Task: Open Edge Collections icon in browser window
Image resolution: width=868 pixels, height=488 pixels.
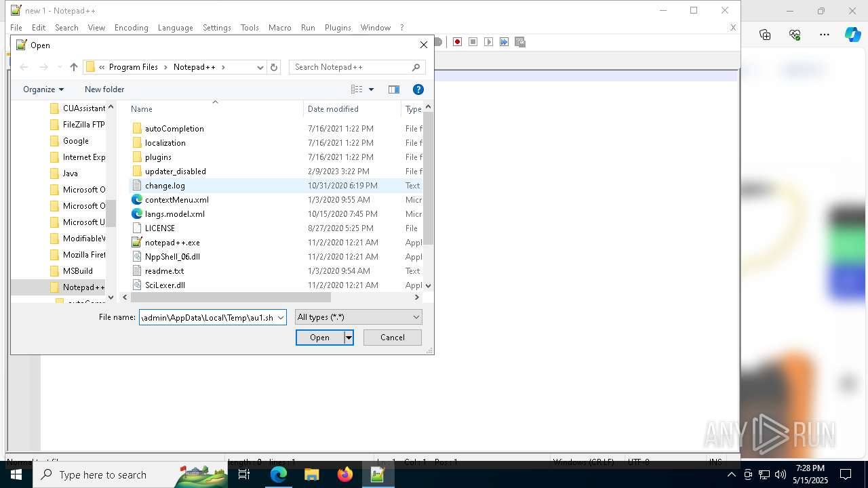Action: click(765, 35)
